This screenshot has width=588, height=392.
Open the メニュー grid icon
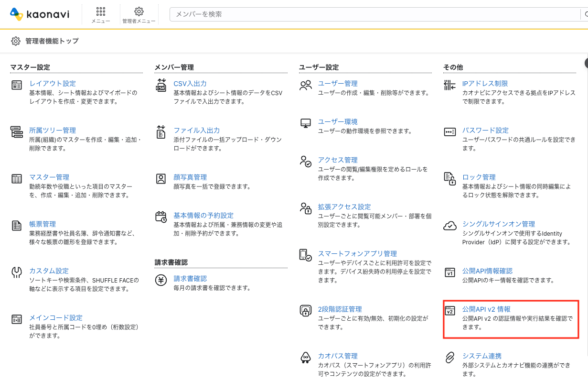point(101,11)
